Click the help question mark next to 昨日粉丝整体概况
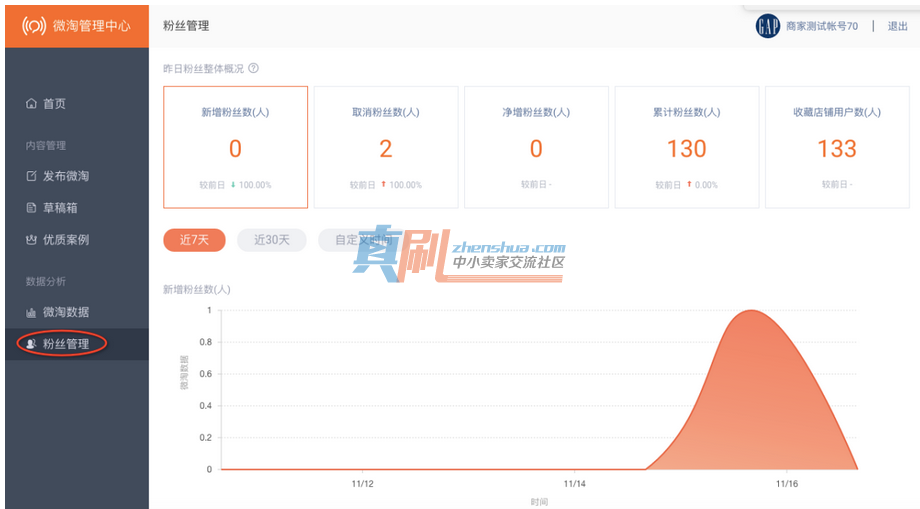This screenshot has width=920, height=509. click(253, 69)
